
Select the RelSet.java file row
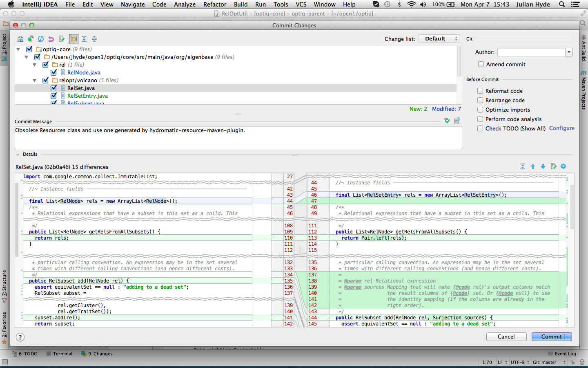[x=236, y=88]
